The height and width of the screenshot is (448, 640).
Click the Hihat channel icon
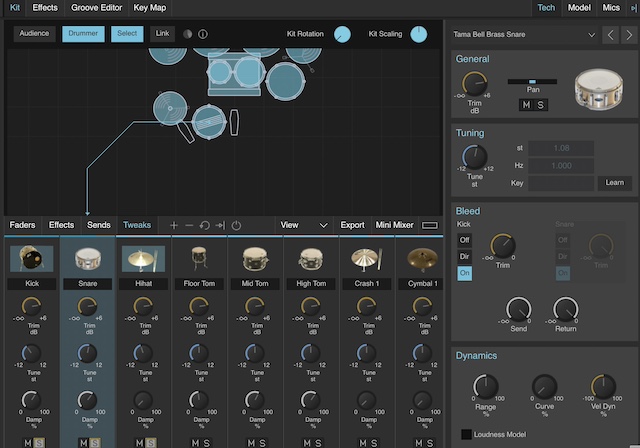(x=143, y=260)
